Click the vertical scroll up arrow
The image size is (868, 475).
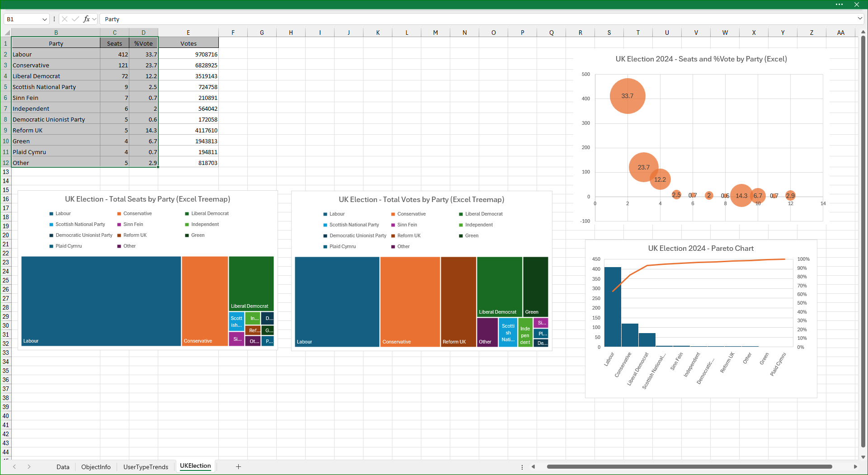point(863,32)
